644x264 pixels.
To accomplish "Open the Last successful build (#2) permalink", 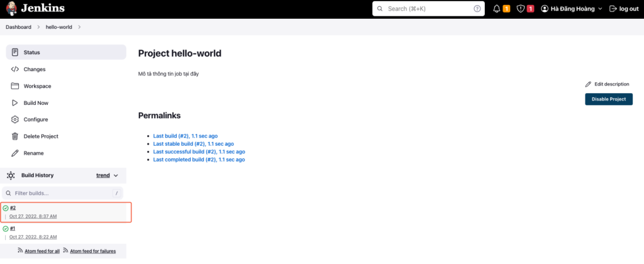I will pyautogui.click(x=199, y=151).
